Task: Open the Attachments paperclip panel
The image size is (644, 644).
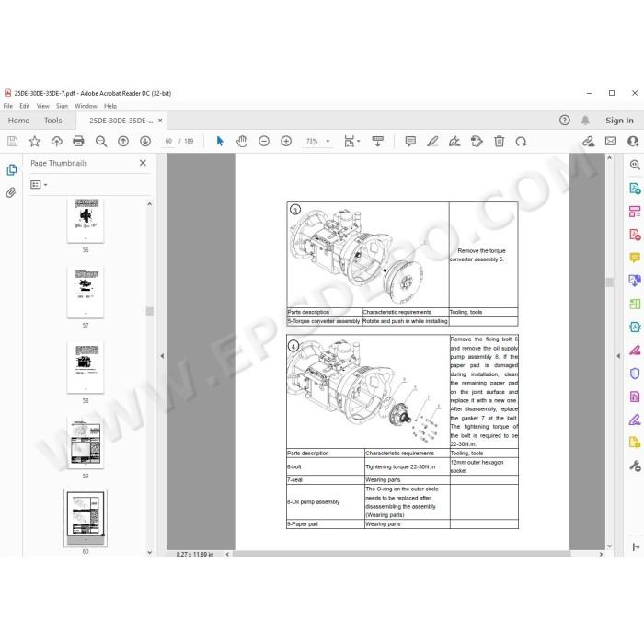Action: (11, 192)
